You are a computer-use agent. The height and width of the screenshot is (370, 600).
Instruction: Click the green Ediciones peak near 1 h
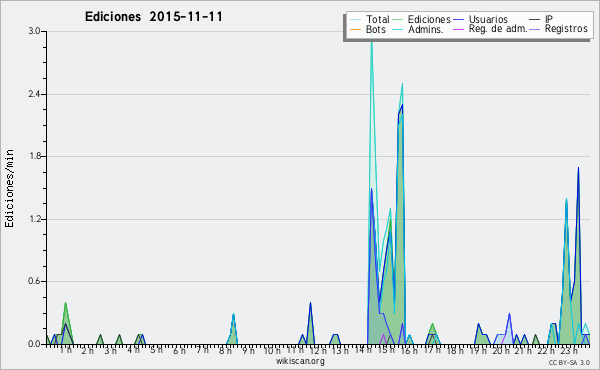[x=65, y=303]
